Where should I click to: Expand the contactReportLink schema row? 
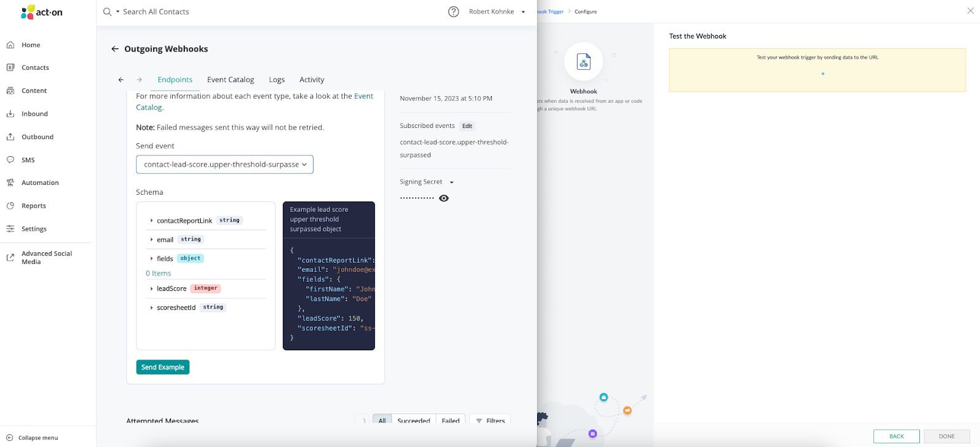coord(151,220)
